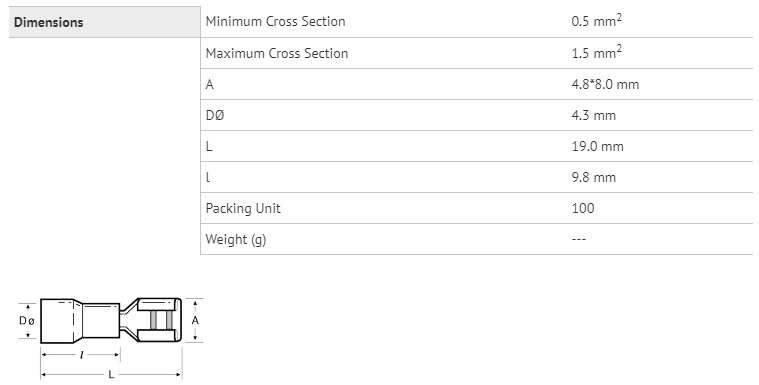Click the 1.5 mm² maximum value

click(596, 52)
